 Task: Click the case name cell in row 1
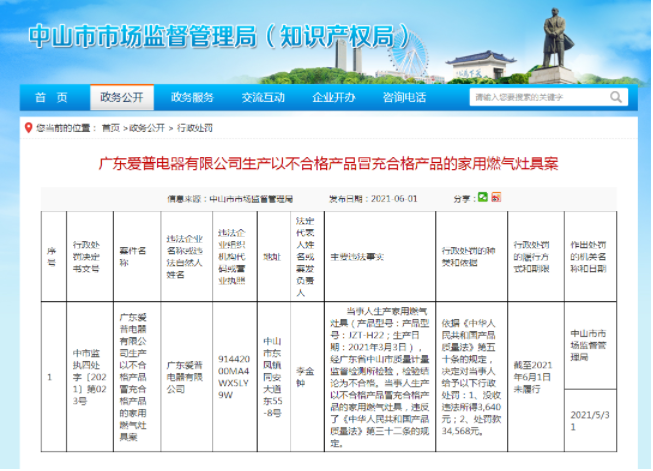click(137, 377)
